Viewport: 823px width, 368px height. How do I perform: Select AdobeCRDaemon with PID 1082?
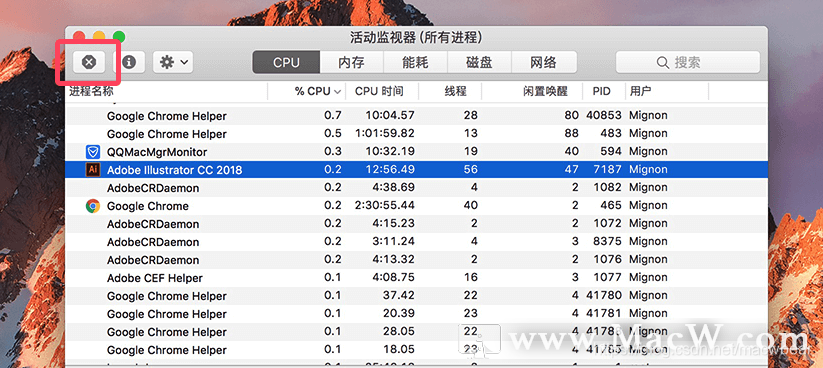pos(417,187)
